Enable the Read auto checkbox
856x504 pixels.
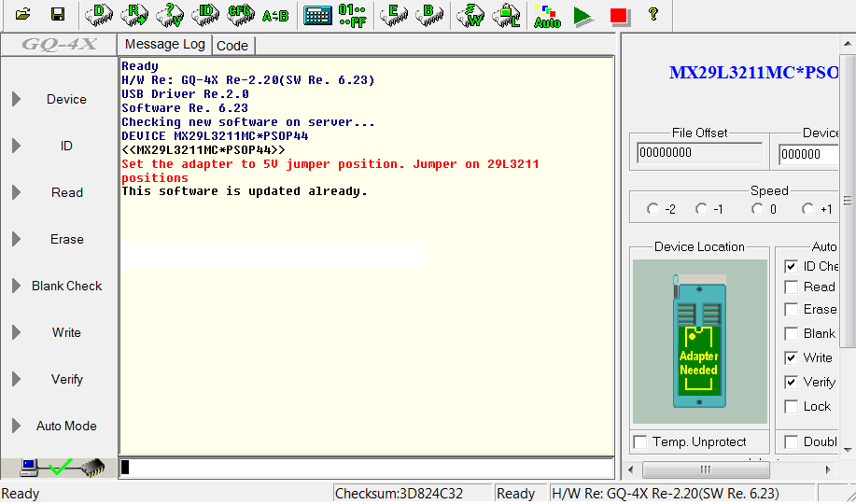tap(791, 287)
